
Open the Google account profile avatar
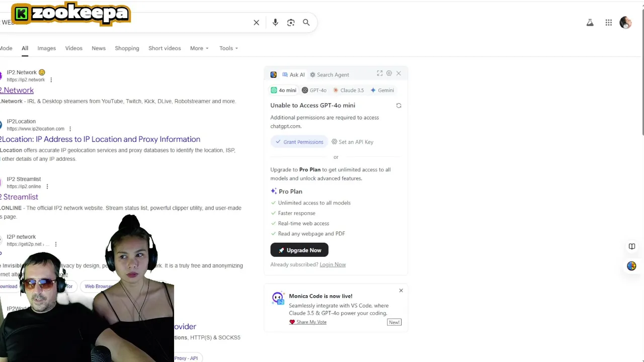(625, 22)
